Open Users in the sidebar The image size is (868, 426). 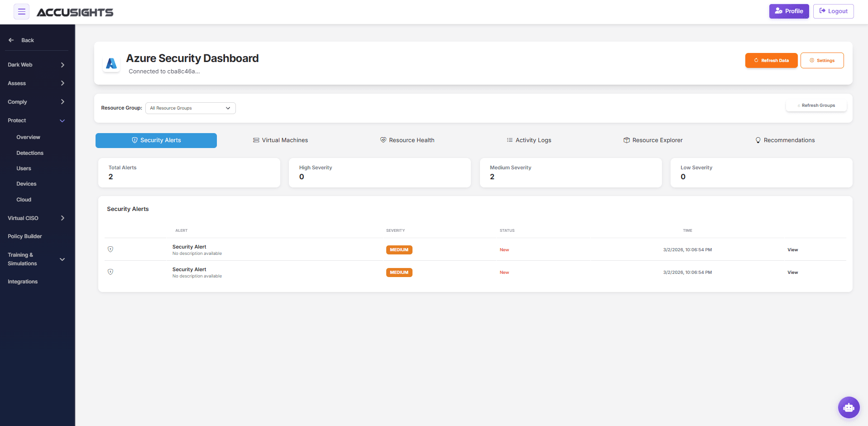[x=24, y=168]
